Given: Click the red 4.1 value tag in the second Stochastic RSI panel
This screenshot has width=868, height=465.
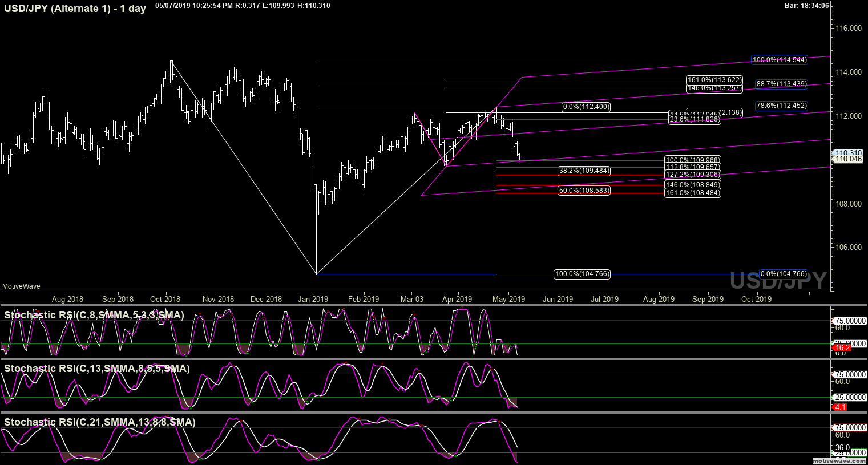Looking at the screenshot, I should point(841,407).
